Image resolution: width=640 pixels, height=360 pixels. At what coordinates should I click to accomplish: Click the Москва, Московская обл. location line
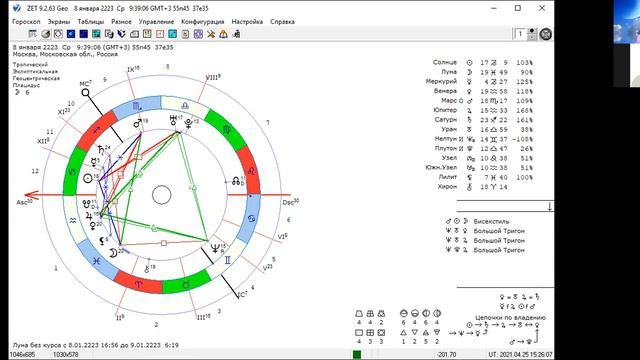[65, 54]
